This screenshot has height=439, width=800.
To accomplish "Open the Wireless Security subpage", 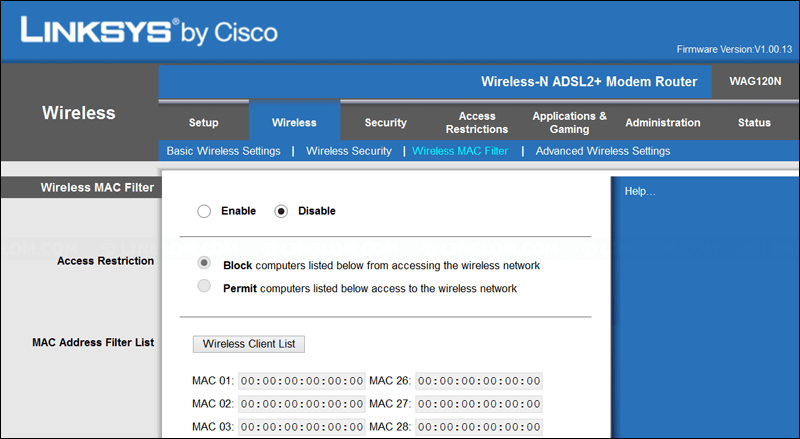I will [349, 151].
